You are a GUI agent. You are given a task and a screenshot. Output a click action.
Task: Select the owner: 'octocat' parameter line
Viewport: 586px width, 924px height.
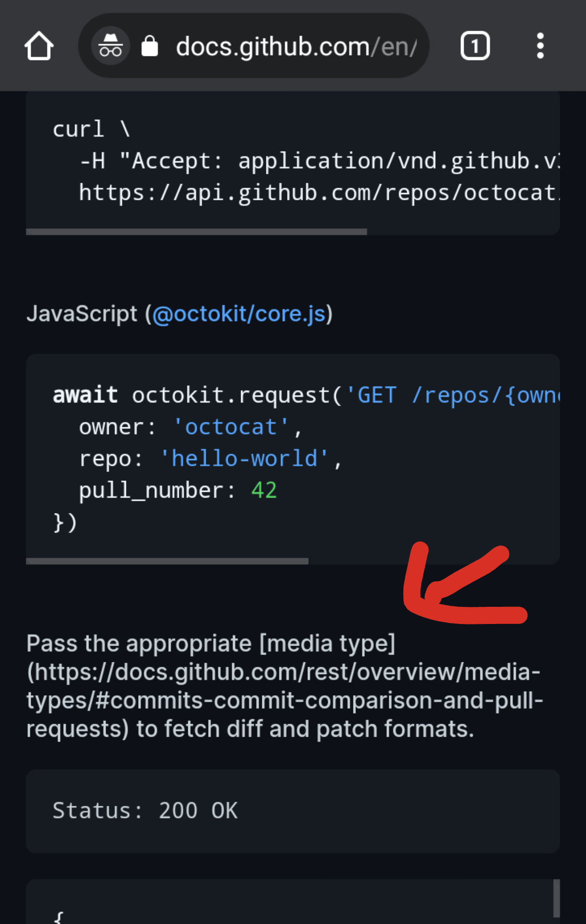190,426
